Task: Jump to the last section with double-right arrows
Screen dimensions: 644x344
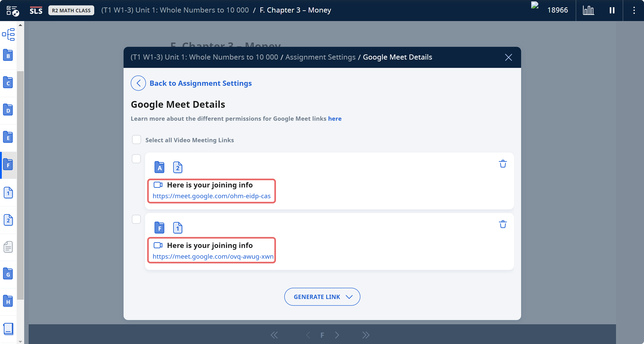Action: click(x=366, y=335)
